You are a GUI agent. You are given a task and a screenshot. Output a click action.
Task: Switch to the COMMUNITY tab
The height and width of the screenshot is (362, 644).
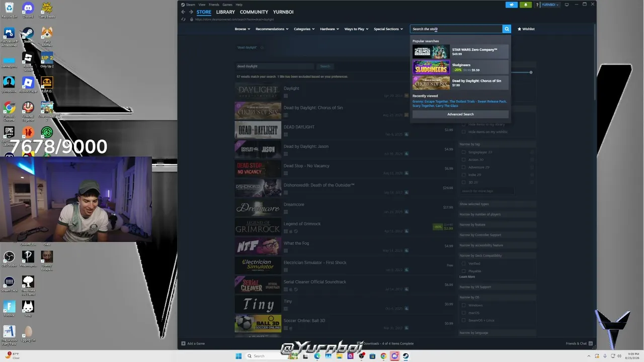point(254,12)
